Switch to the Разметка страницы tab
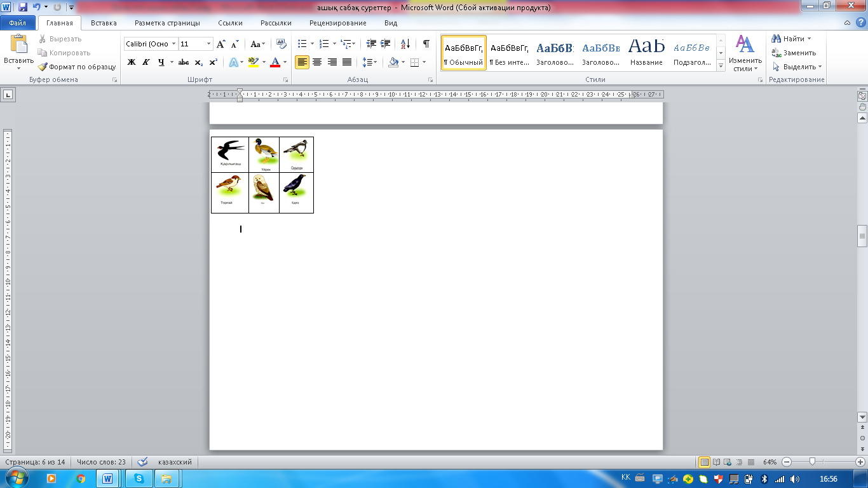This screenshot has height=488, width=868. (x=167, y=23)
